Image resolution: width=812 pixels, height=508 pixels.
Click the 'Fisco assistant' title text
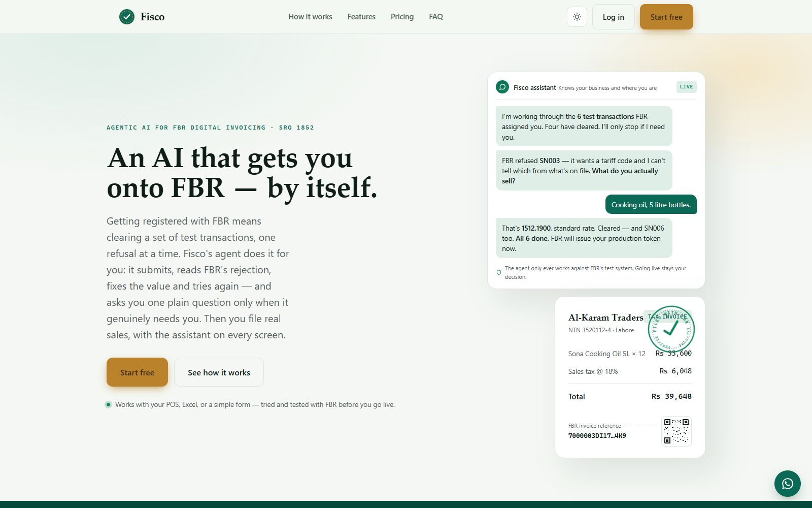click(x=534, y=88)
